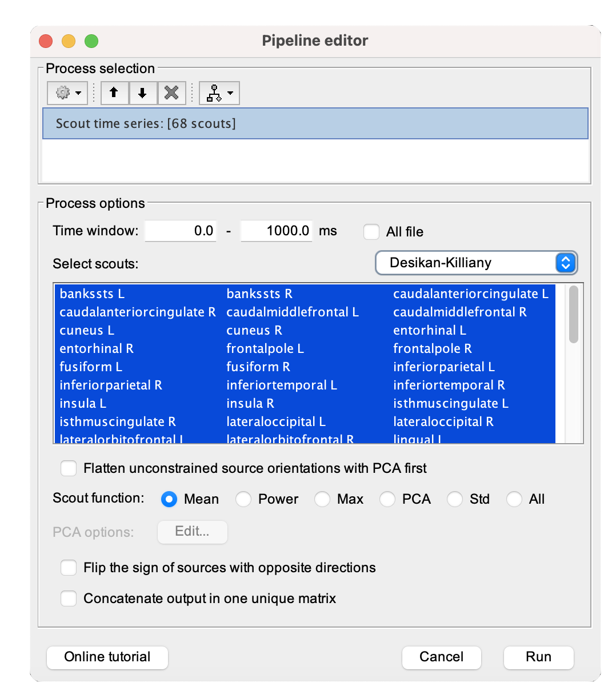Open the Desikan-Killiany atlas dropdown
This screenshot has height=699, width=616.
pyautogui.click(x=476, y=263)
